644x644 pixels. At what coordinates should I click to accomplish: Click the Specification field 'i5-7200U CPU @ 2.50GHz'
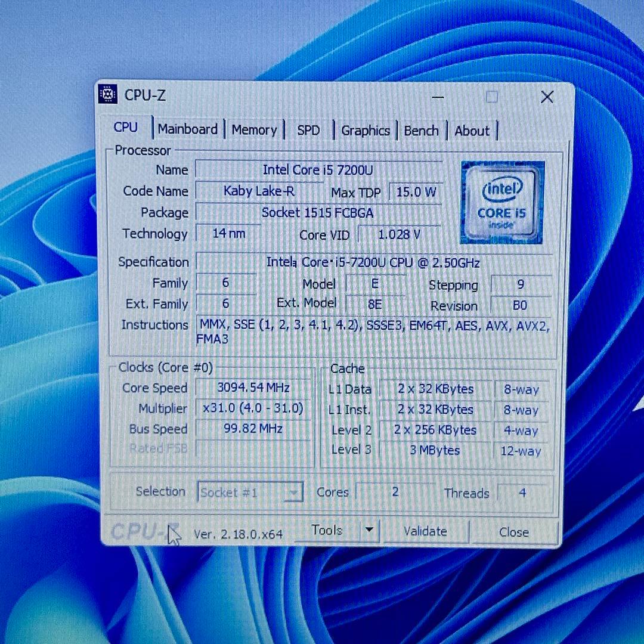coord(373,262)
